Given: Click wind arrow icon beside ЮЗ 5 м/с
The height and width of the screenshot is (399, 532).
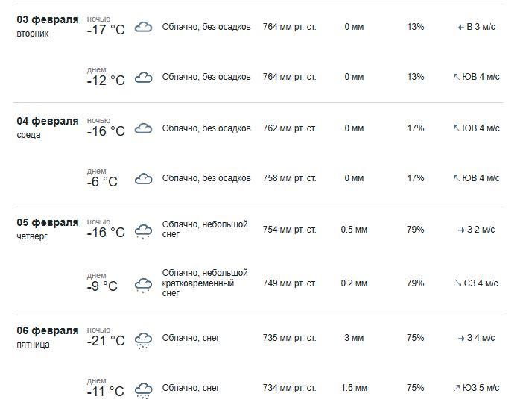Looking at the screenshot, I should pos(457,388).
